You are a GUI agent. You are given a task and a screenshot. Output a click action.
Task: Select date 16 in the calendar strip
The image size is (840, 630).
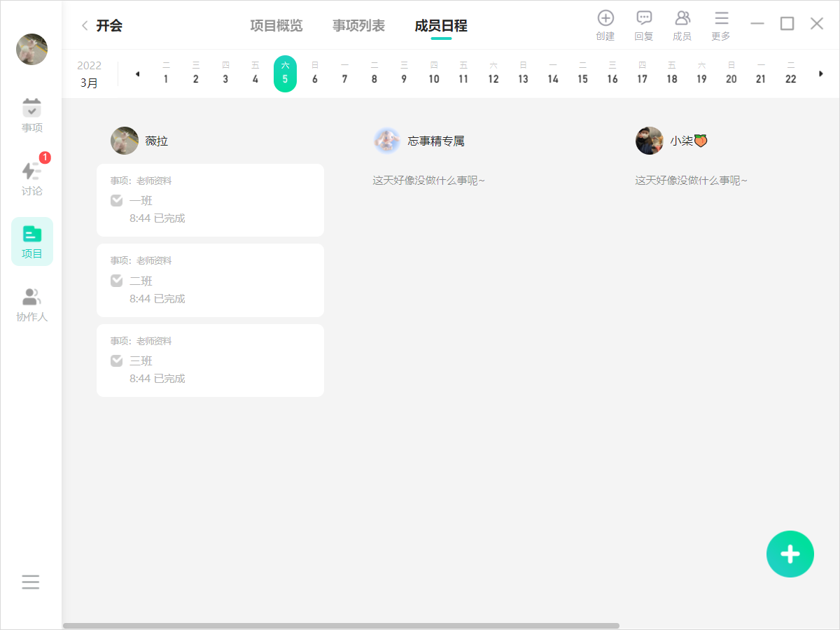click(612, 73)
